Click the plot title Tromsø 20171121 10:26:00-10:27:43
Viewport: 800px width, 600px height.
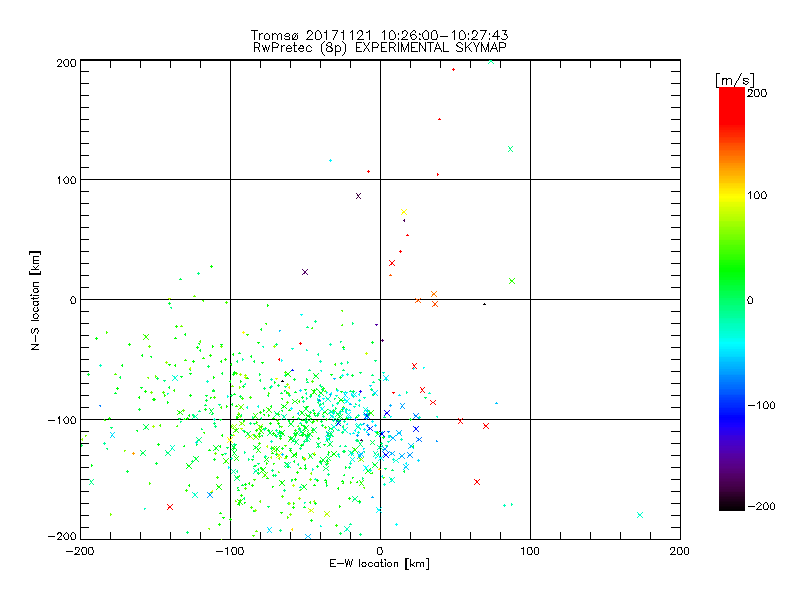[379, 35]
